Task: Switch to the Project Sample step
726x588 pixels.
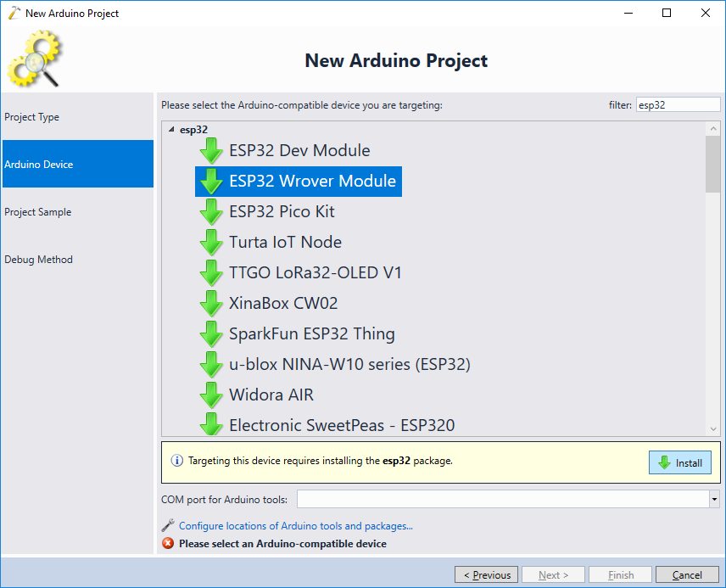Action: (x=78, y=212)
